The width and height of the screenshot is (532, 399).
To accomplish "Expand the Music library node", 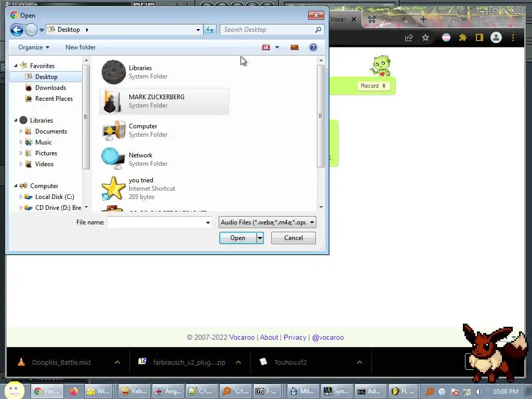I will (21, 142).
